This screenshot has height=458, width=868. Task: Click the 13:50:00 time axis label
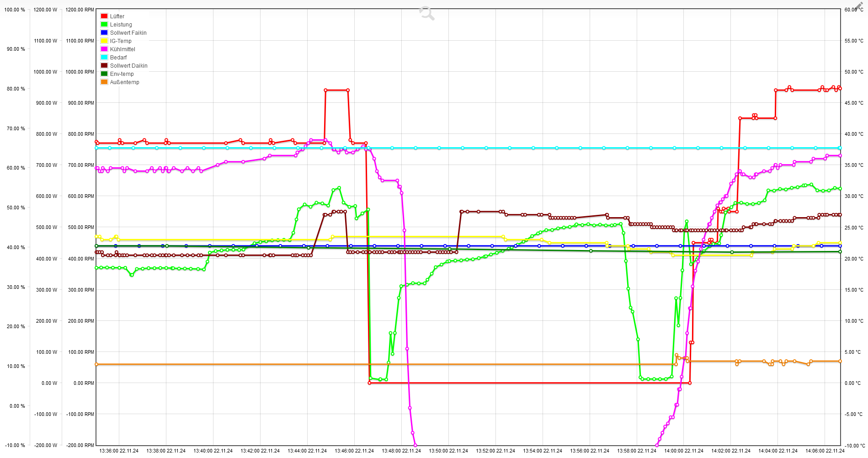coord(448,451)
